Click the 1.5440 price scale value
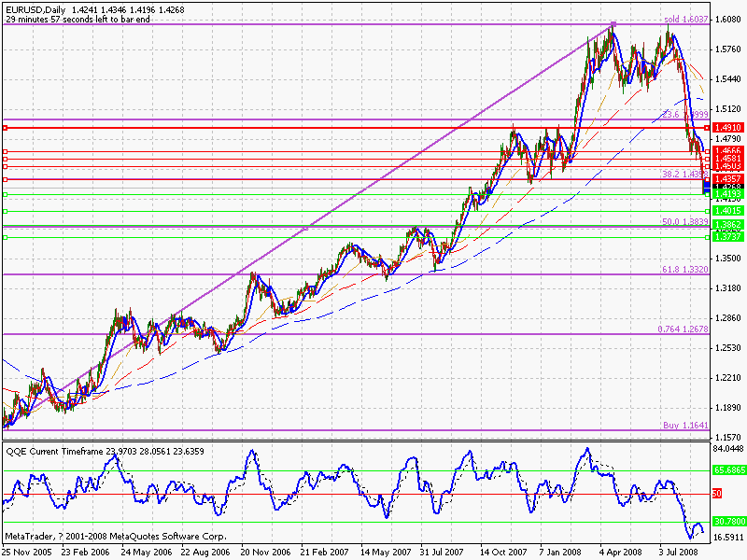Image resolution: width=747 pixels, height=560 pixels. click(728, 79)
